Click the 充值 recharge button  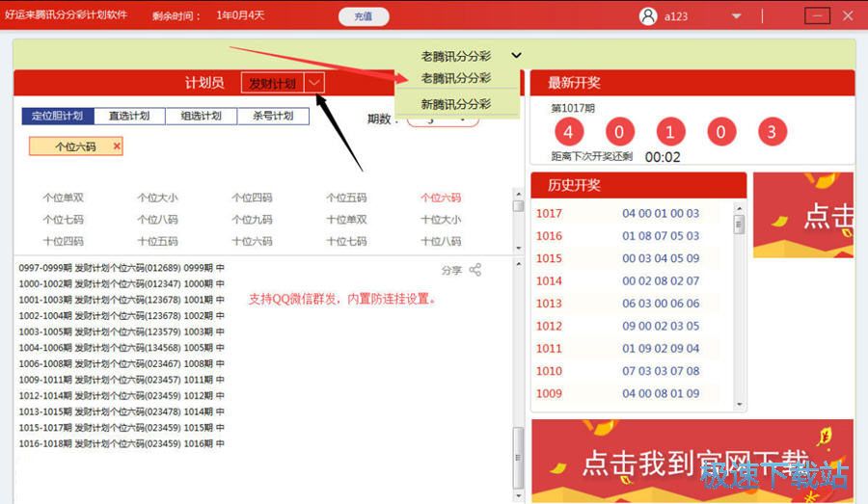coord(364,16)
